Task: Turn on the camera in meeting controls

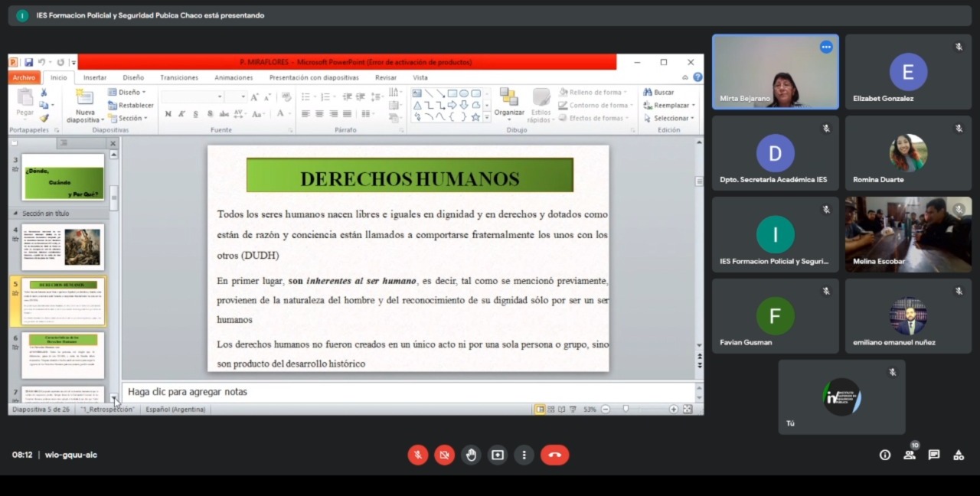Action: pyautogui.click(x=444, y=455)
